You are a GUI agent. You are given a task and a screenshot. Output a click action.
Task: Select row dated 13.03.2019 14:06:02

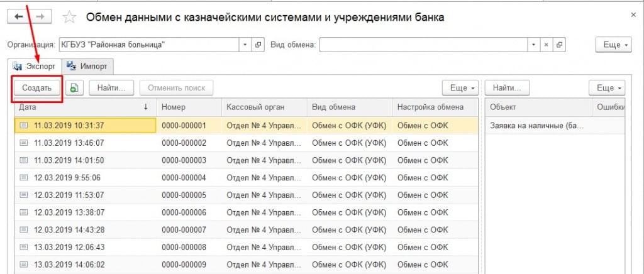(x=247, y=265)
